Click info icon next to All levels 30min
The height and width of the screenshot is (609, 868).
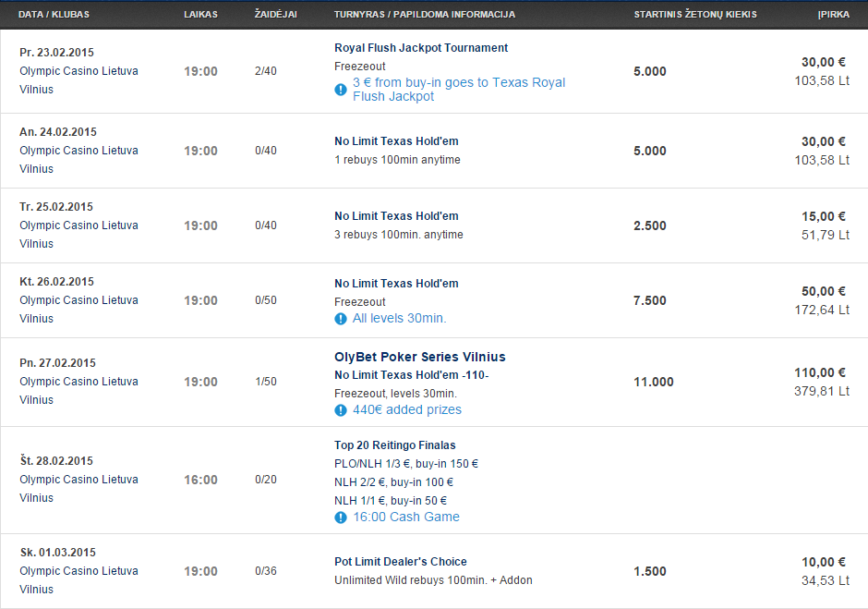[x=341, y=319]
